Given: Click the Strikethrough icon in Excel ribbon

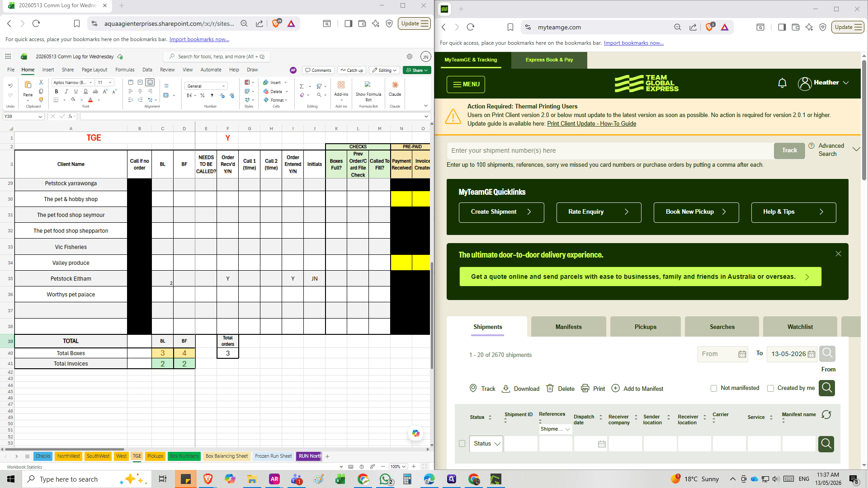Looking at the screenshot, I should [95, 91].
